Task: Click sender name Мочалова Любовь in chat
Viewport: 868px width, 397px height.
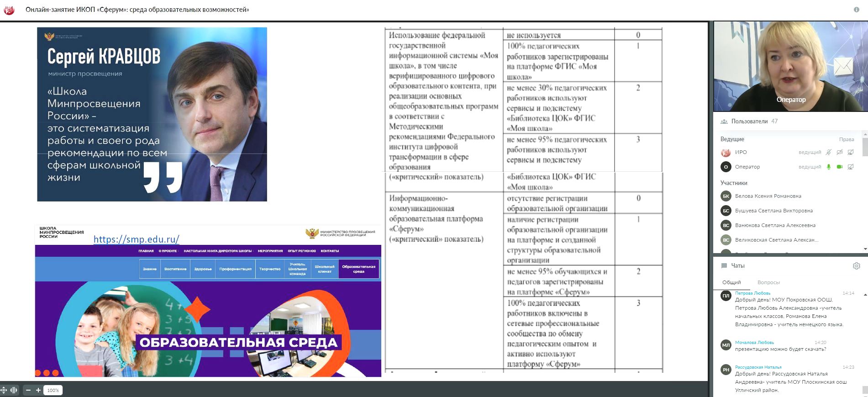Action: tap(754, 342)
